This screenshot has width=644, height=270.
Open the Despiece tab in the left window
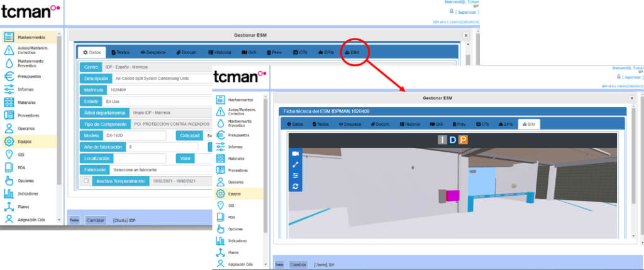(x=152, y=52)
